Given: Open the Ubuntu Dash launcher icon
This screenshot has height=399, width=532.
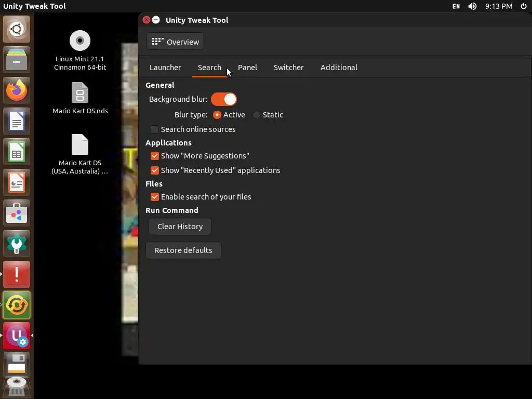Looking at the screenshot, I should click(x=17, y=29).
